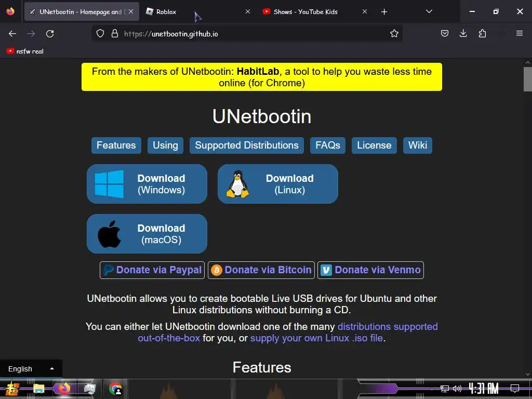Click the Bitcoin logo icon
532x399 pixels.
[217, 270]
